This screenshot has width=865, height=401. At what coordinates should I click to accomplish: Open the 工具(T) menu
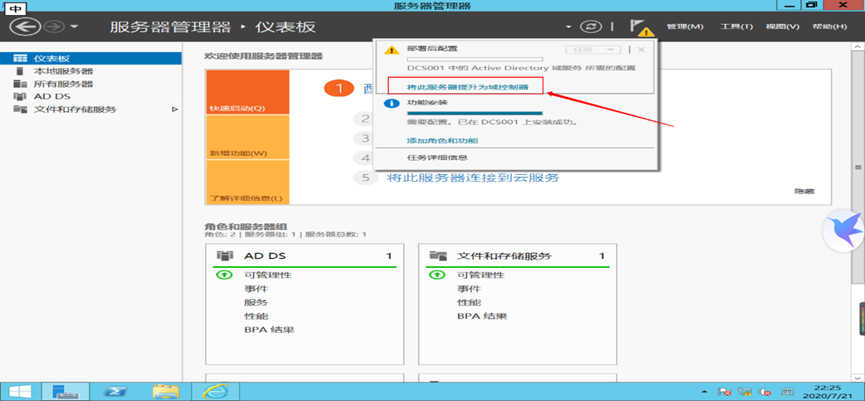point(736,26)
